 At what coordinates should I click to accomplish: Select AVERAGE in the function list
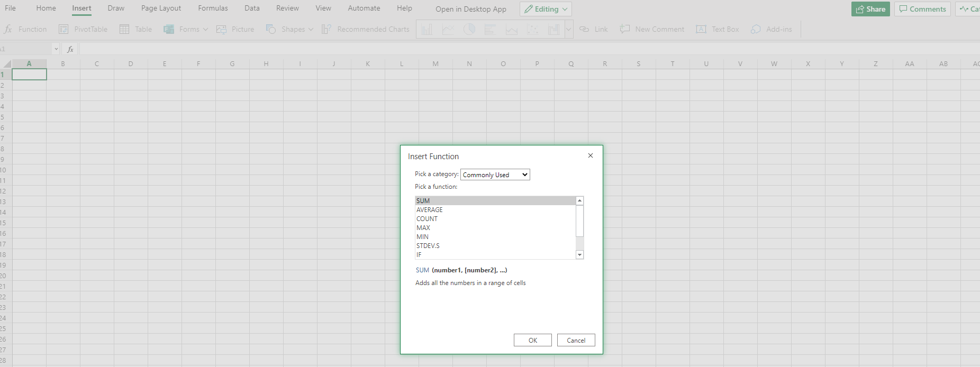point(430,210)
